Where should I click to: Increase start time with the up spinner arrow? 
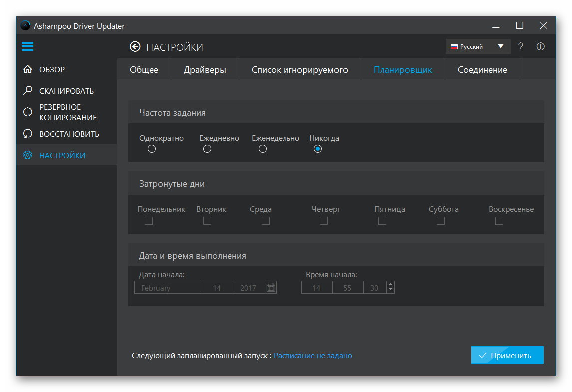[391, 284]
